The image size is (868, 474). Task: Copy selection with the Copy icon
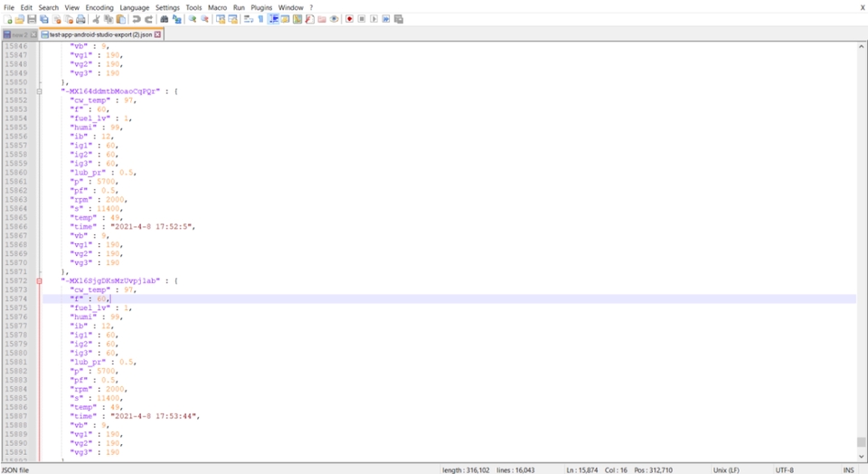[108, 19]
